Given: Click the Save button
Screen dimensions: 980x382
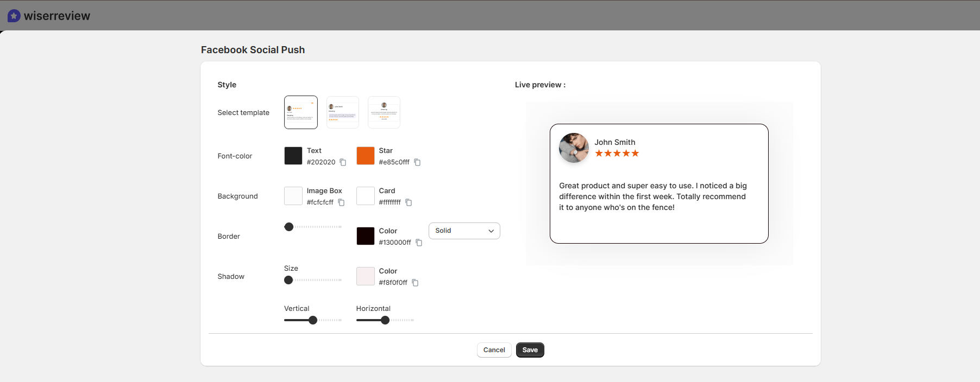Looking at the screenshot, I should point(530,350).
